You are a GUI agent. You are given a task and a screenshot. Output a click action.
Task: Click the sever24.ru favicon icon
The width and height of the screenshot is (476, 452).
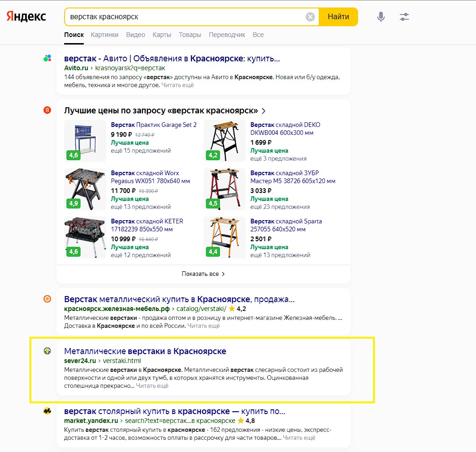tap(47, 351)
